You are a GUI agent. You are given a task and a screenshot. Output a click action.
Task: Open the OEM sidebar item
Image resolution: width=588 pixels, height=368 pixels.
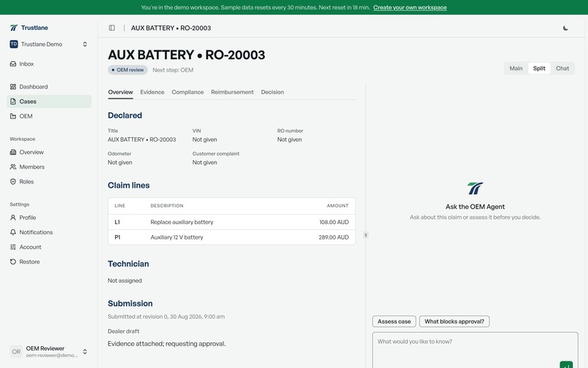tap(49, 116)
